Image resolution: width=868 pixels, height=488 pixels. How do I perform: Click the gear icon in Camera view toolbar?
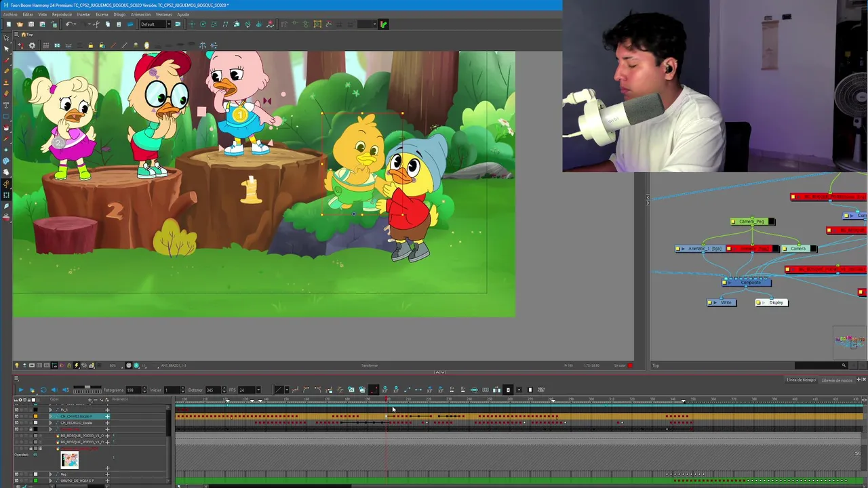(x=32, y=45)
